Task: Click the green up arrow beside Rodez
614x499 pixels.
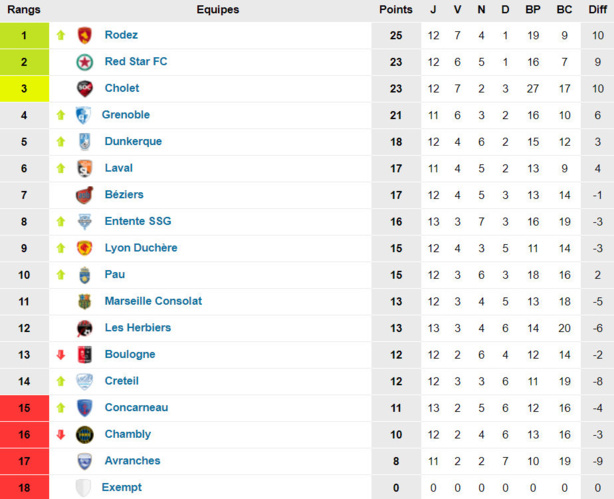Action: [61, 35]
